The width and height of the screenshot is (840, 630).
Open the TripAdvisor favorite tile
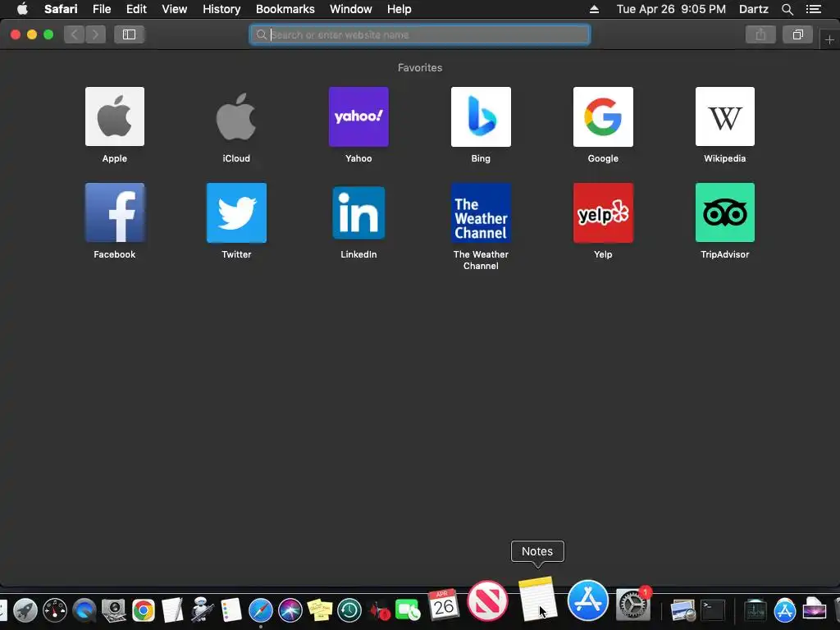click(725, 212)
